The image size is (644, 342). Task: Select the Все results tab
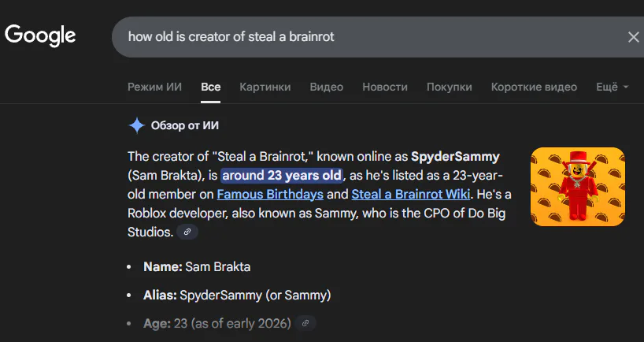click(x=210, y=87)
